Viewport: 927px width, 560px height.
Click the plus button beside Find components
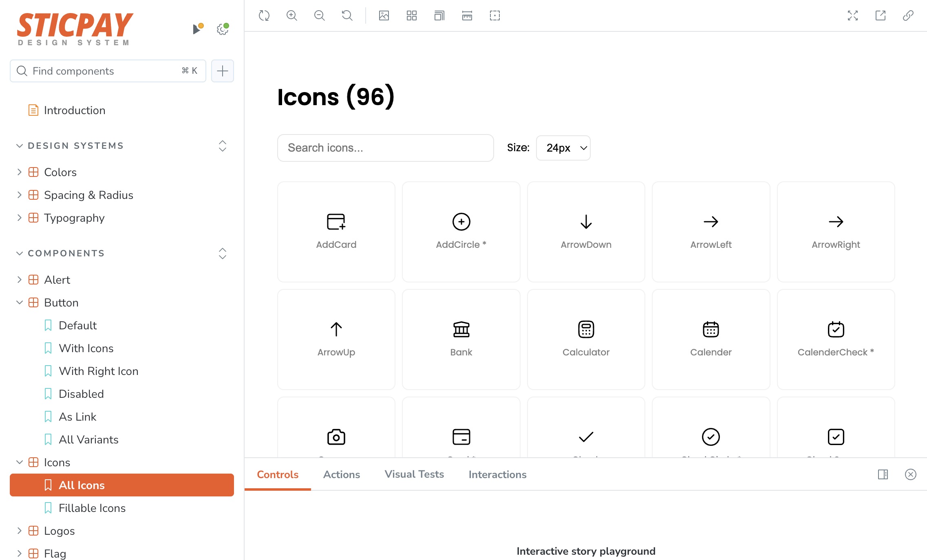click(x=222, y=71)
